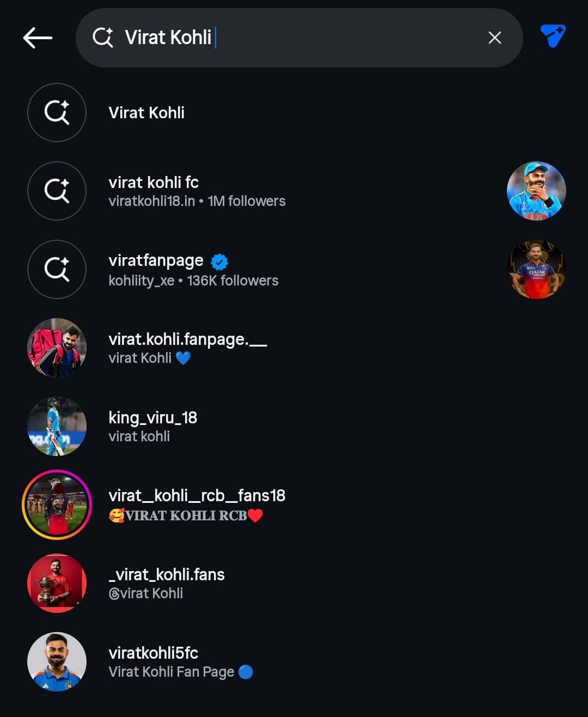This screenshot has width=588, height=717.
Task: Tap the blue verified badge on viratfanpage
Action: coord(219,262)
